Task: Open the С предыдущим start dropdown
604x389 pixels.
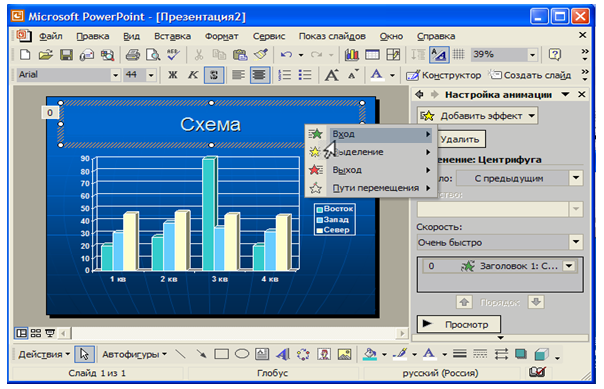Action: [576, 178]
